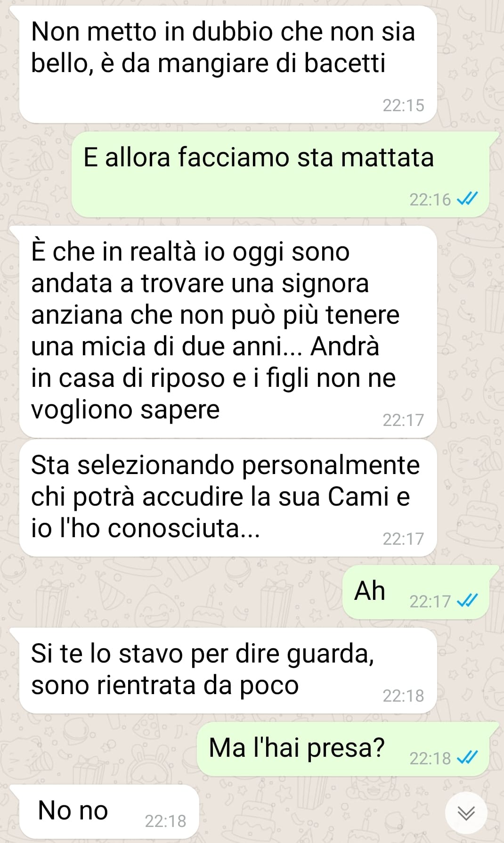Image resolution: width=504 pixels, height=843 pixels.
Task: Click the 22:17 timestamp next to 'Ah'
Action: [430, 601]
